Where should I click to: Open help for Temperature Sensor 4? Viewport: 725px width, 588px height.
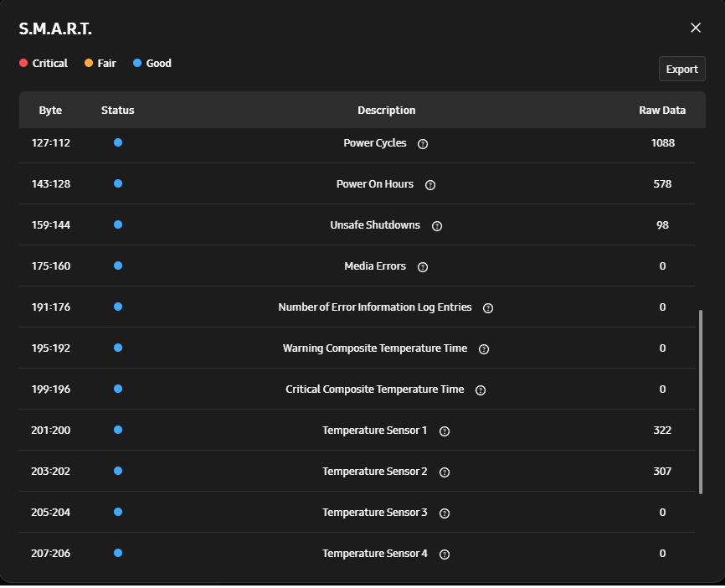[x=445, y=554]
